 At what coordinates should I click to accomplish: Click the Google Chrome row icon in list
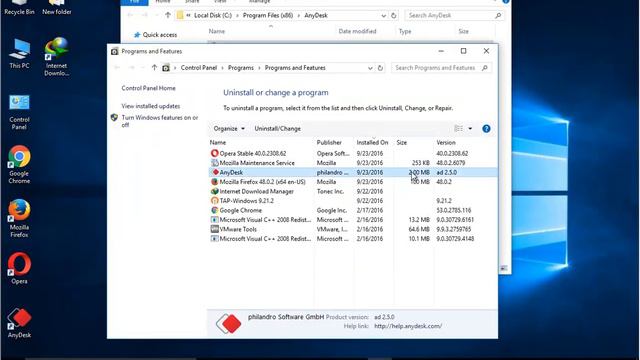pyautogui.click(x=214, y=210)
